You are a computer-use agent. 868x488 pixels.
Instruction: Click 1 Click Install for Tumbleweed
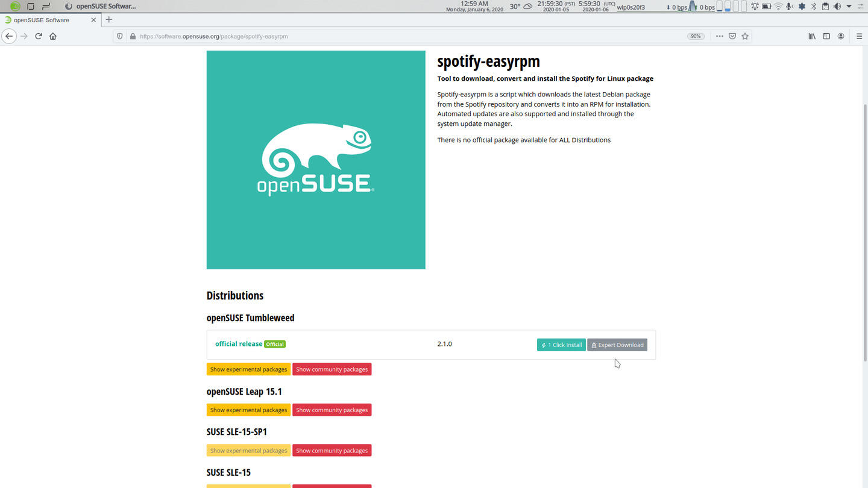pos(561,345)
